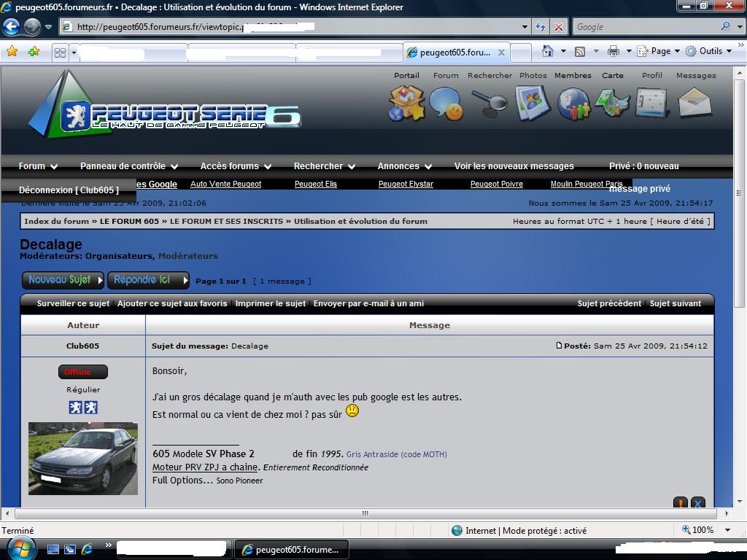Screen dimensions: 747x560
Task: Open the Portail house icon
Action: [x=406, y=104]
